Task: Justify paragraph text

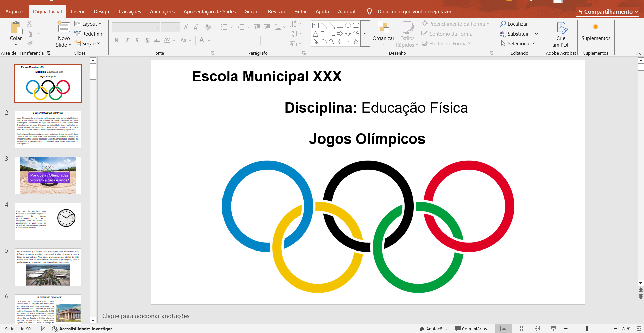Action: click(x=254, y=40)
